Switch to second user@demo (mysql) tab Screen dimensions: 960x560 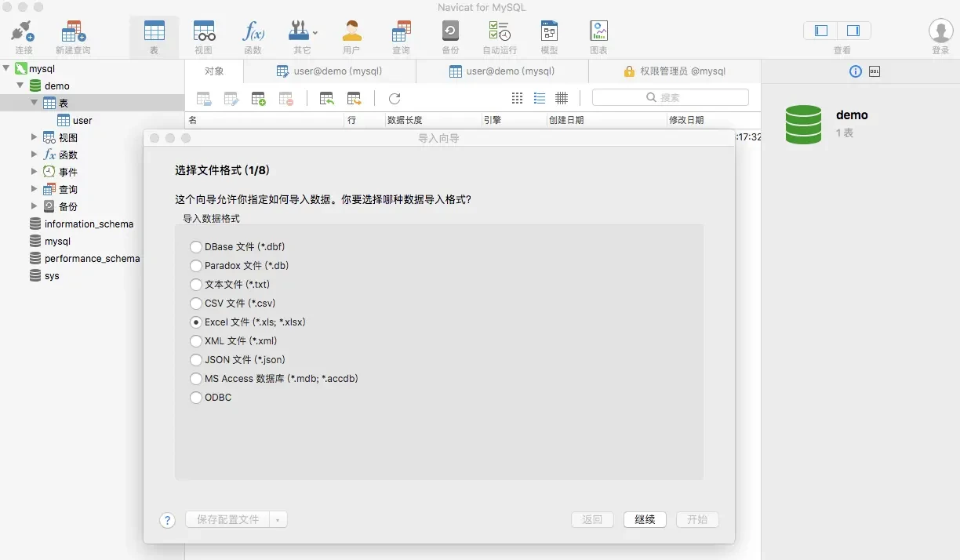(502, 71)
